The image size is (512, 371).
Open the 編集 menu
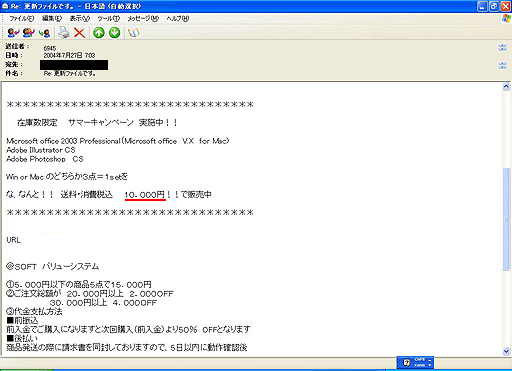52,18
